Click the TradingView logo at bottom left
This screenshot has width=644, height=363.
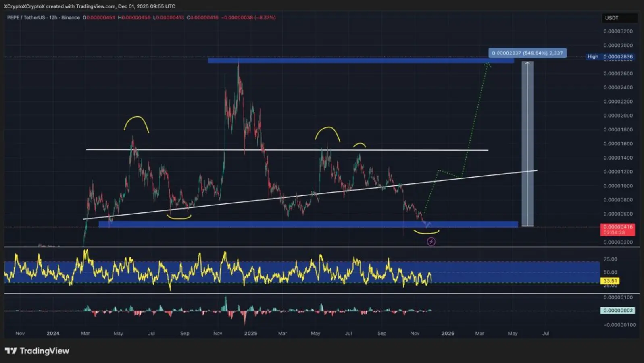point(37,351)
